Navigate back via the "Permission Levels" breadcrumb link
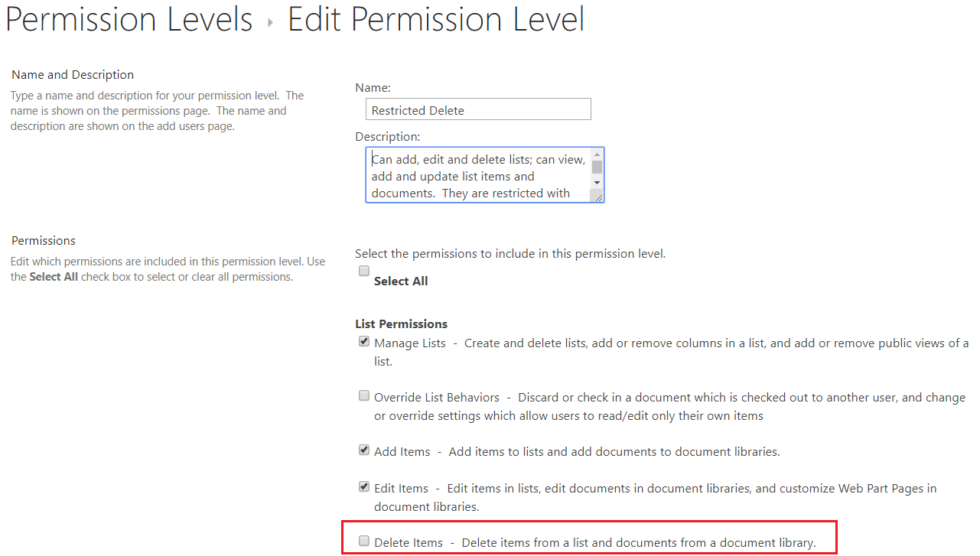980x556 pixels. [x=129, y=20]
